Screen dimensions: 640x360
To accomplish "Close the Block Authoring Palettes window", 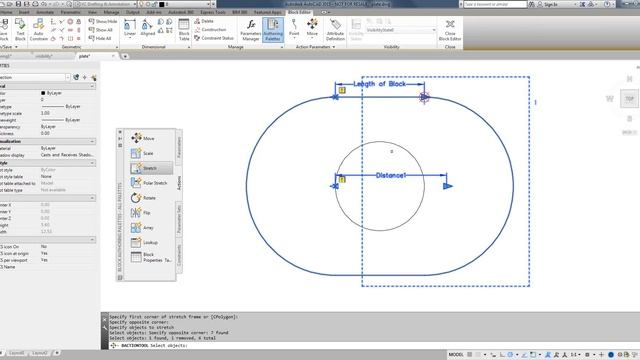I will (120, 132).
